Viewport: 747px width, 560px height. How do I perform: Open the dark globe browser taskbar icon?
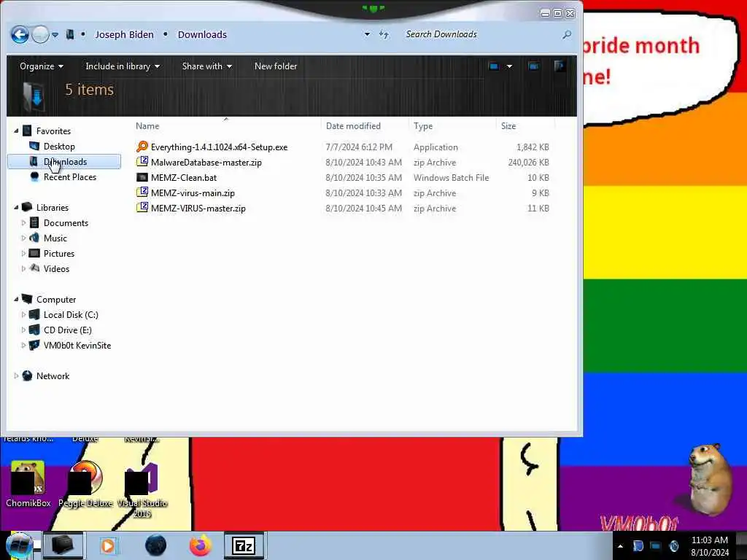[x=156, y=545]
